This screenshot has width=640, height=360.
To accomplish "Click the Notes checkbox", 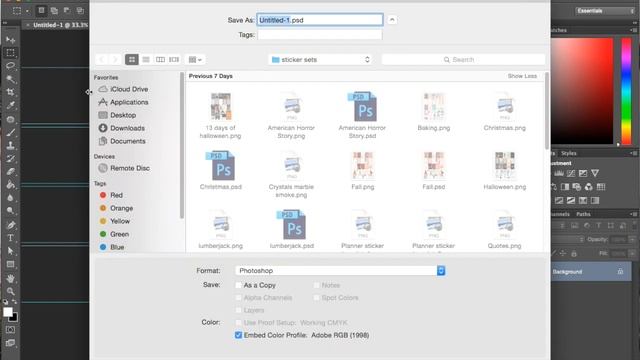I will tap(316, 285).
